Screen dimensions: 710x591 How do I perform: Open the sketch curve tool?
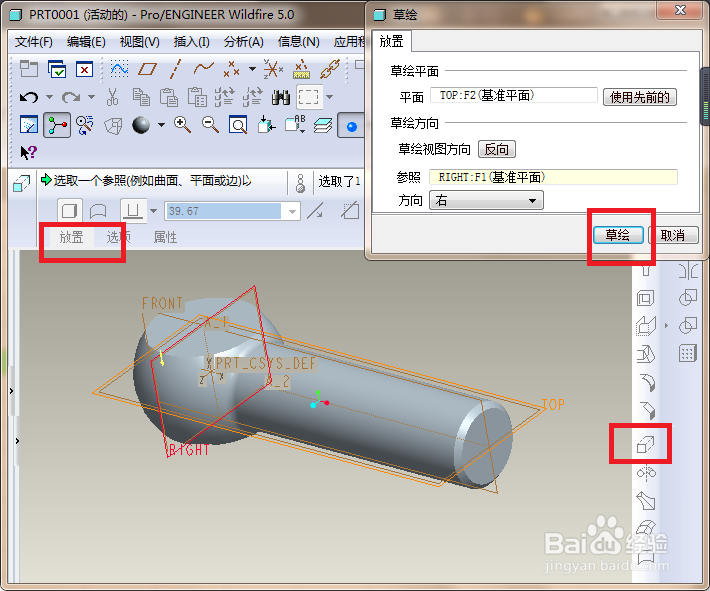(x=119, y=69)
